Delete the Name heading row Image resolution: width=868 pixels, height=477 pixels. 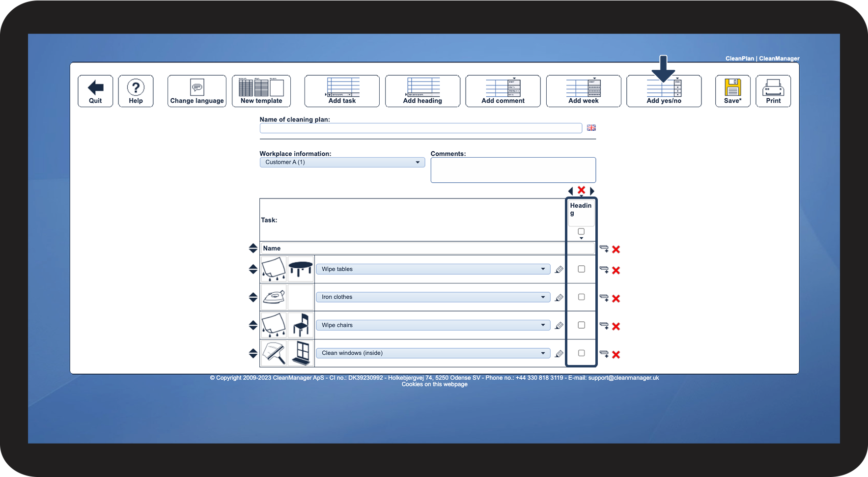616,250
